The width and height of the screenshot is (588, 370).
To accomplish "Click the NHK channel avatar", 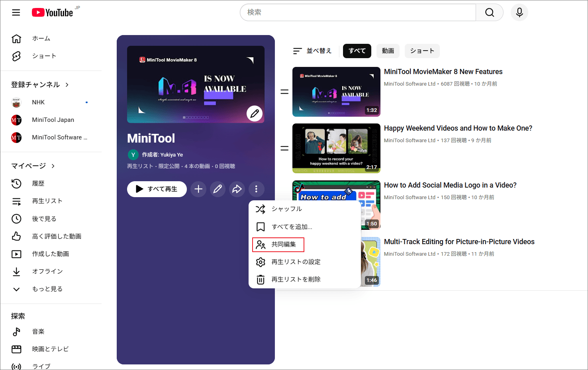I will [16, 102].
